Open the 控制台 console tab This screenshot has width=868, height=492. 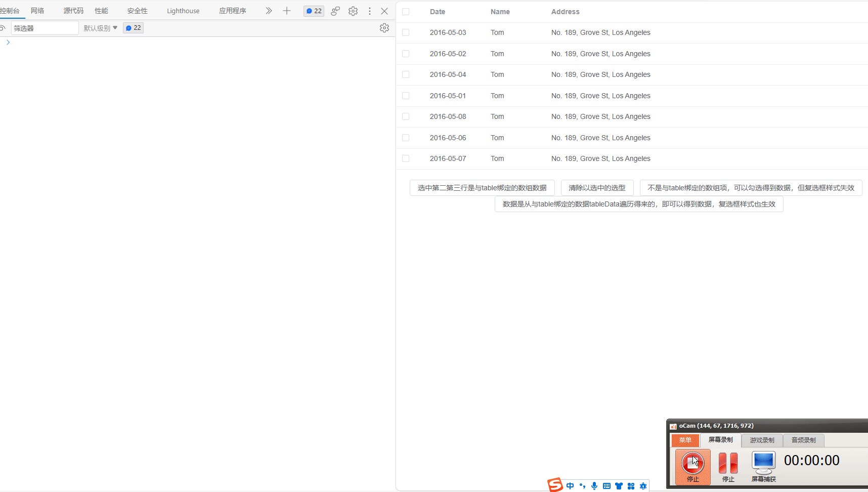10,11
